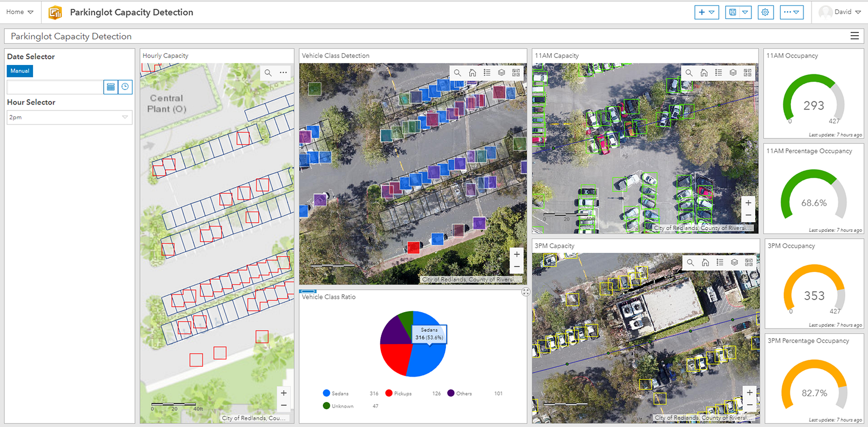This screenshot has width=868, height=427.
Task: Open dashboard settings gear icon
Action: coord(765,12)
